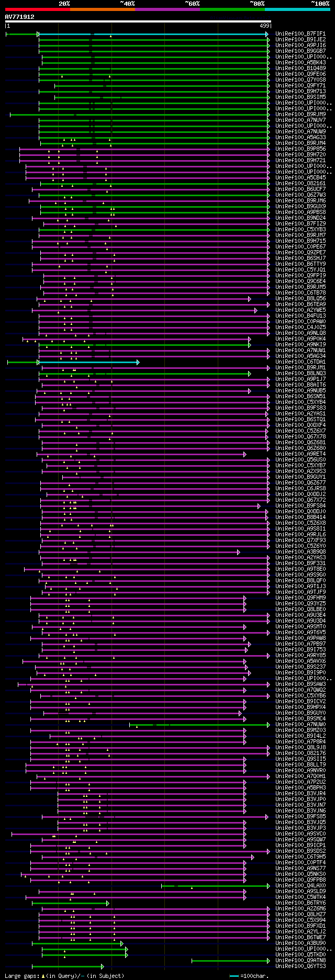Open hit UniRef100_A7NUW0
The image size is (335, 980).
tap(300, 725)
